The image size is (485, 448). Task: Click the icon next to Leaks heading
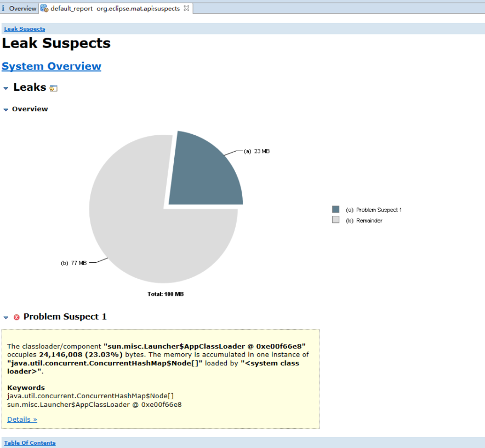tap(54, 88)
